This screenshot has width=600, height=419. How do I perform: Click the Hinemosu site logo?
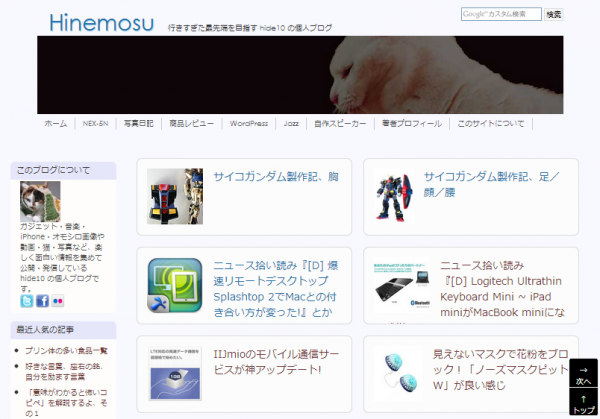click(102, 23)
